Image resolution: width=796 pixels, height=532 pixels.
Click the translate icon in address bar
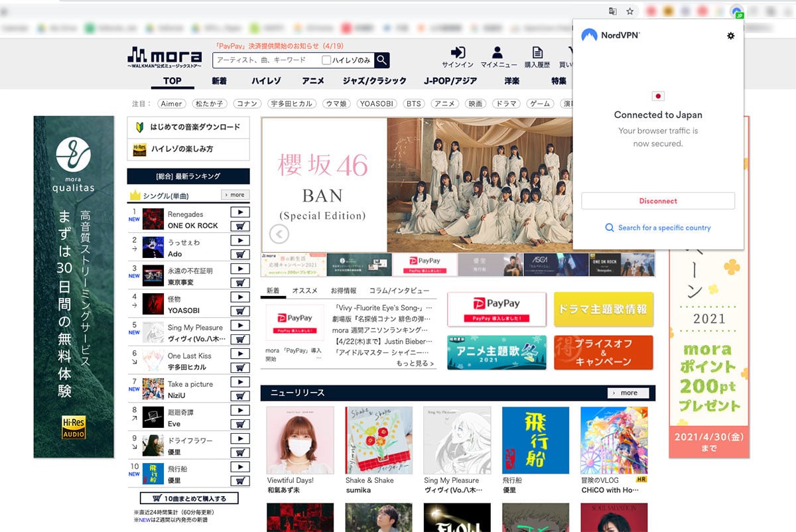click(613, 11)
